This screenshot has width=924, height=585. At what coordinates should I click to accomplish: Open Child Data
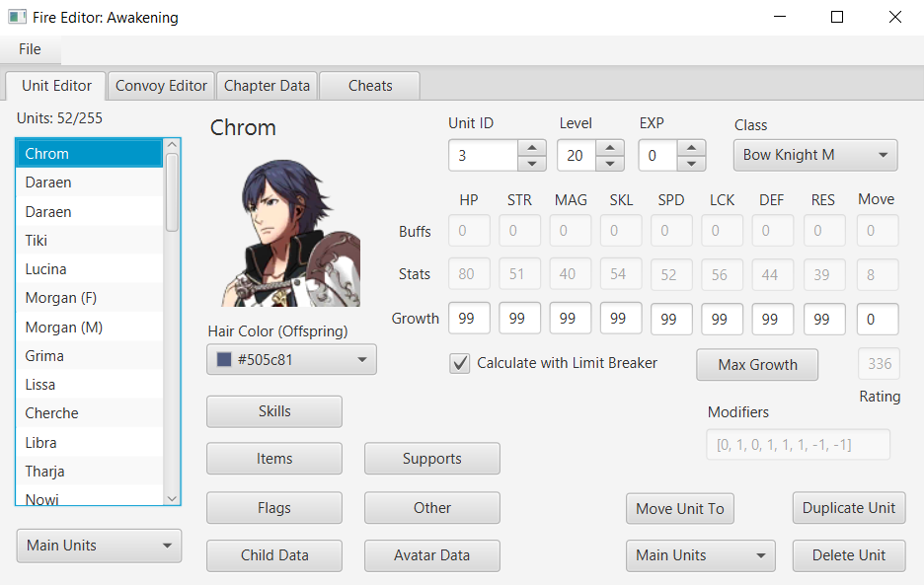click(274, 555)
